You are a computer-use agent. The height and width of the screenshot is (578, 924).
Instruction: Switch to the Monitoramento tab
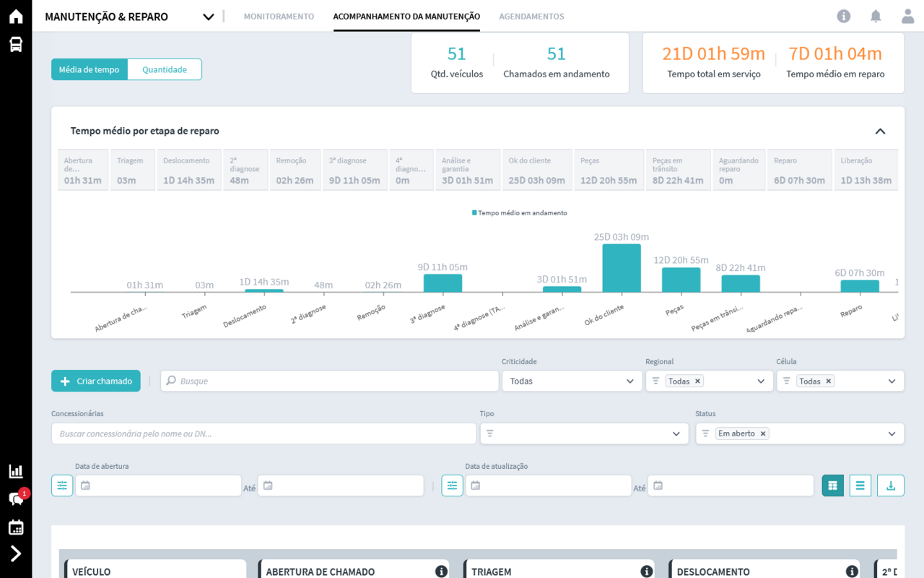[x=279, y=17]
